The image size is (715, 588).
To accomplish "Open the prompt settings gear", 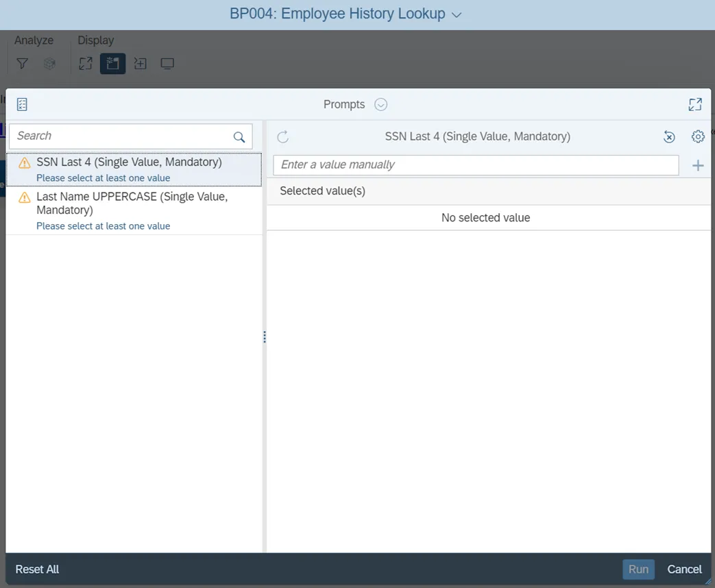I will pos(698,137).
